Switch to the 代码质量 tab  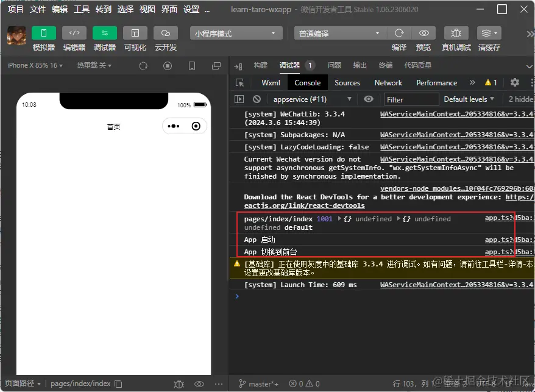[x=418, y=65]
